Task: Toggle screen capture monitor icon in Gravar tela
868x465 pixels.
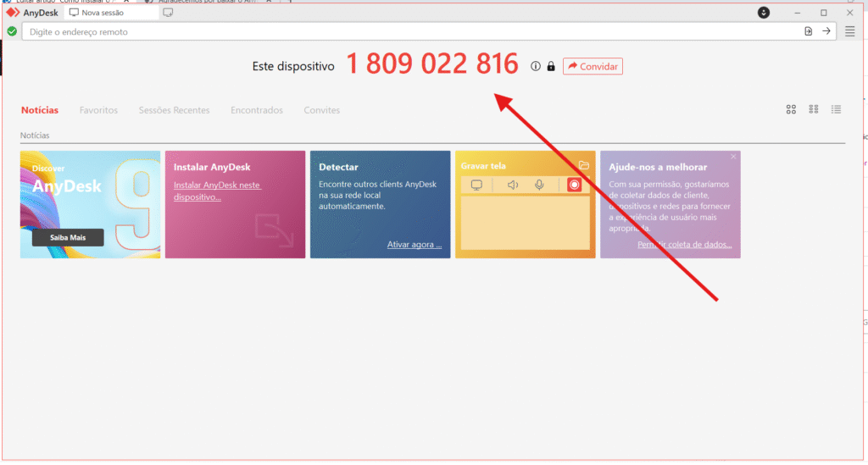Action: [x=476, y=185]
